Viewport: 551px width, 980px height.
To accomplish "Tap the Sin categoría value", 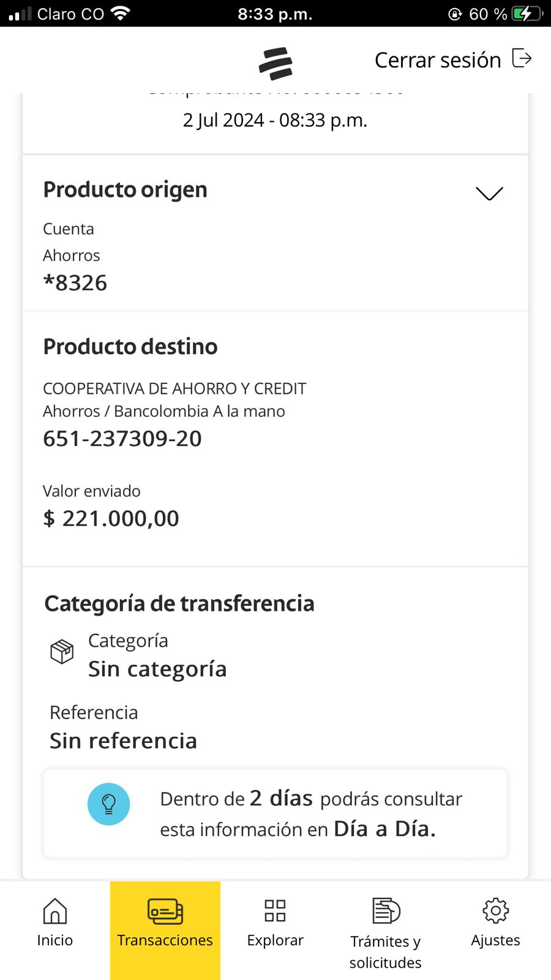I will (157, 669).
